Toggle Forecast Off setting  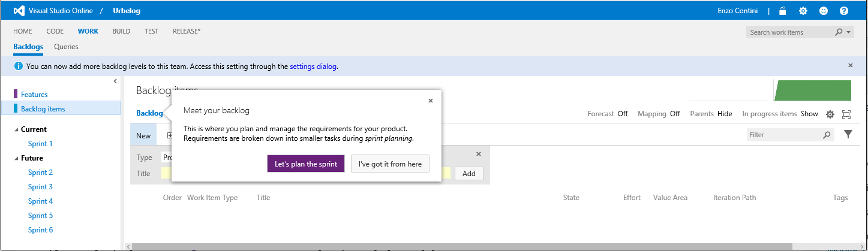click(623, 114)
